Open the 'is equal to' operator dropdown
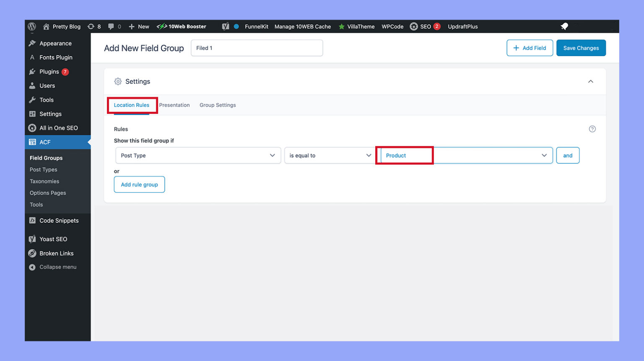Image resolution: width=644 pixels, height=361 pixels. (329, 155)
